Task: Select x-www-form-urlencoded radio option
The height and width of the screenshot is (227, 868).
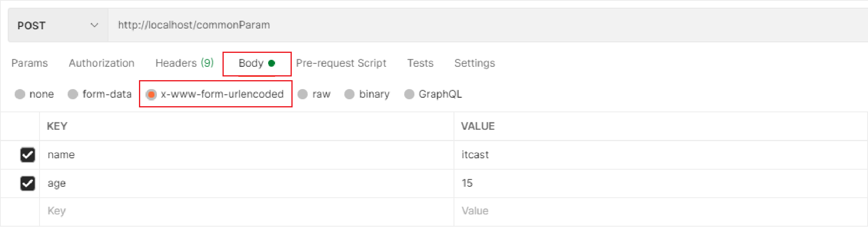Action: click(x=151, y=94)
